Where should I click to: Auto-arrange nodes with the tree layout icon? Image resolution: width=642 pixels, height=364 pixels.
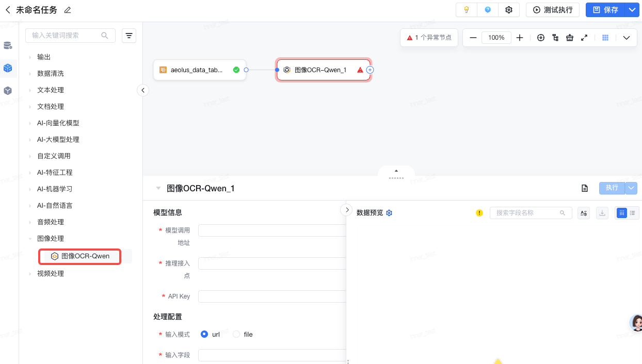pos(555,38)
